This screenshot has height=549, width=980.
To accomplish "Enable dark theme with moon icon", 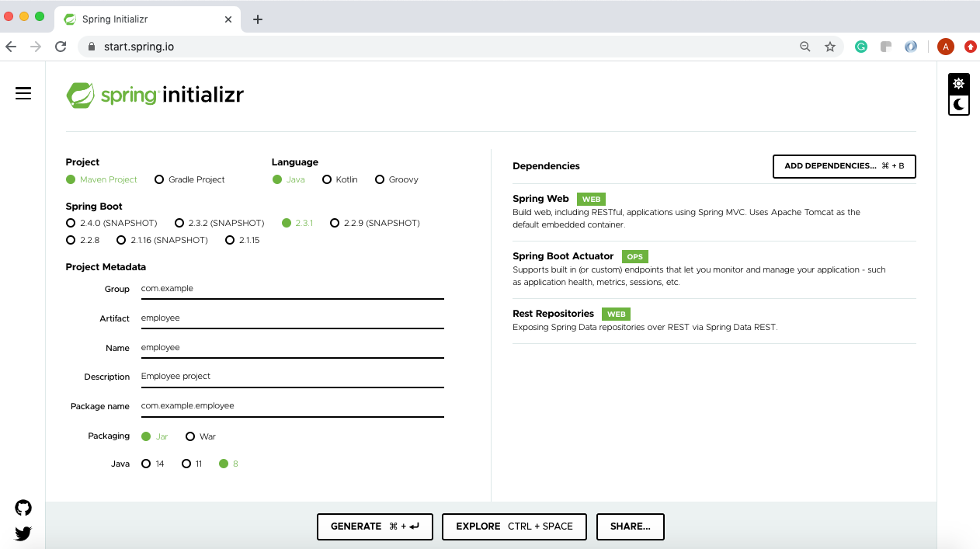I will [958, 105].
